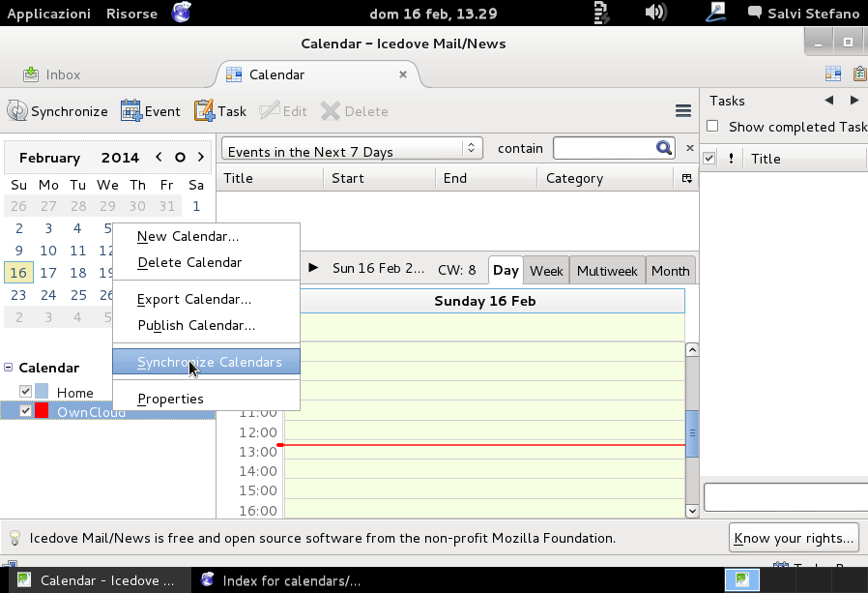Image resolution: width=868 pixels, height=593 pixels.
Task: Collapse the Calendar list section
Action: [11, 368]
